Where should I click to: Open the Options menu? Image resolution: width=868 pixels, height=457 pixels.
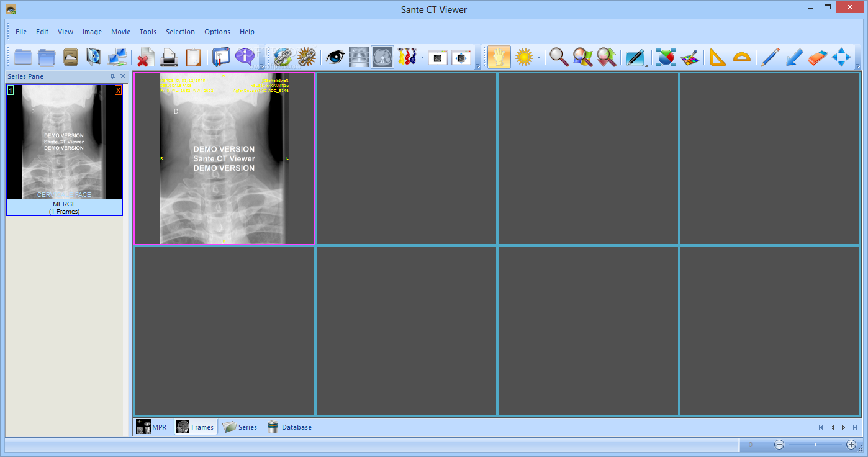click(x=217, y=32)
